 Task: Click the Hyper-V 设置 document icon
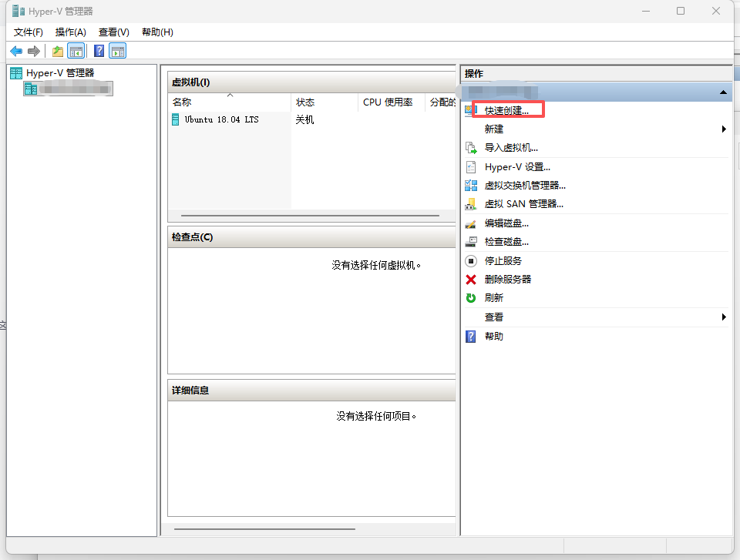(x=471, y=167)
